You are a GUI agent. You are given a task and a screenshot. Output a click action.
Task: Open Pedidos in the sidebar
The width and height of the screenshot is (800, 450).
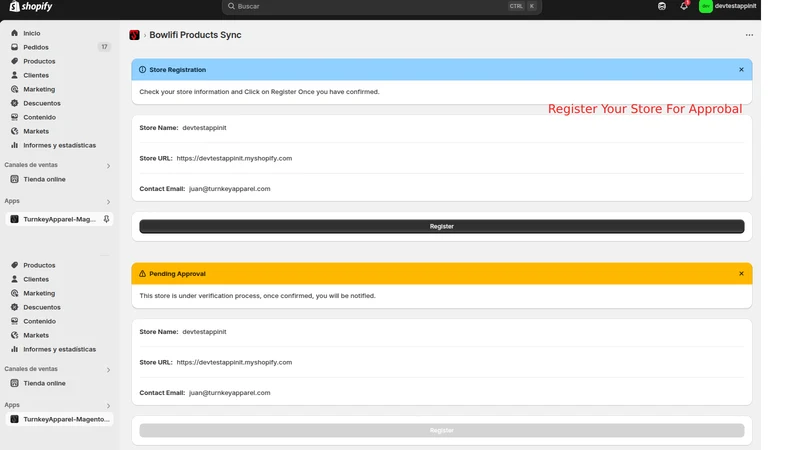click(36, 47)
